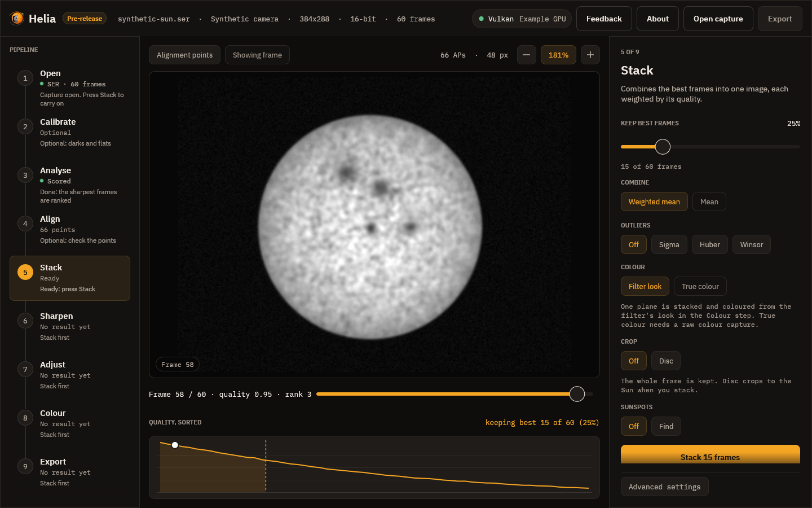
Task: Select step 8 number circle for Colour
Action: coord(25,418)
